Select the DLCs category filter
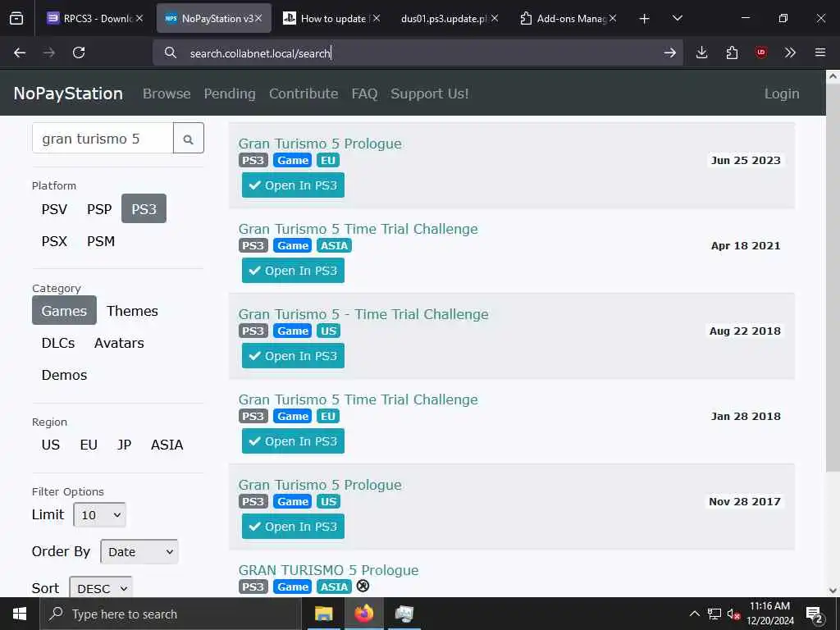 (58, 343)
